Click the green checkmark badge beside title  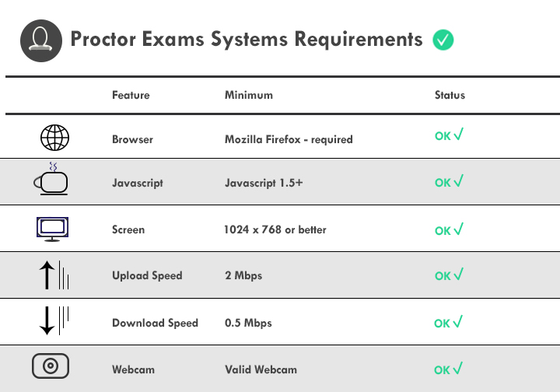click(x=443, y=40)
